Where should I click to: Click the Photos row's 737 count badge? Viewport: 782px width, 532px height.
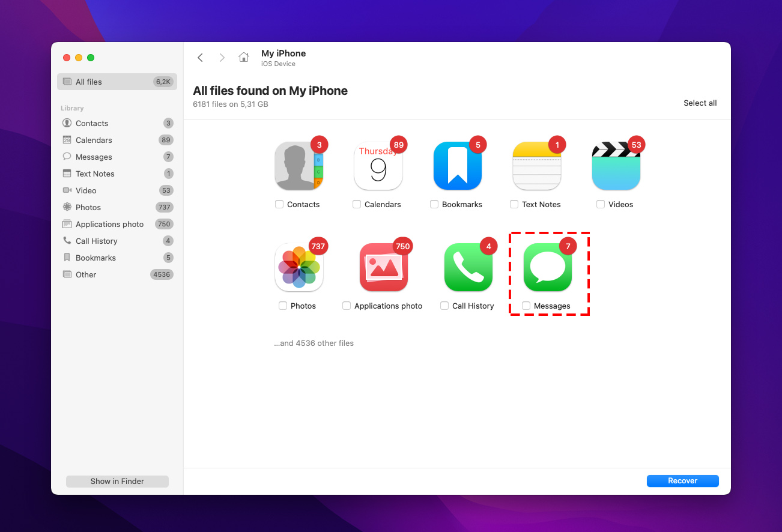164,207
